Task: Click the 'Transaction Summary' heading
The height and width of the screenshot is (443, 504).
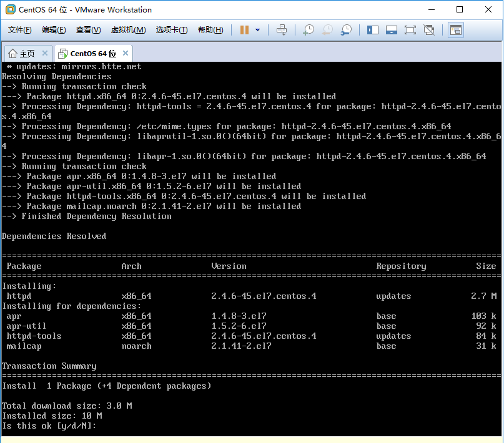Action: 49,366
